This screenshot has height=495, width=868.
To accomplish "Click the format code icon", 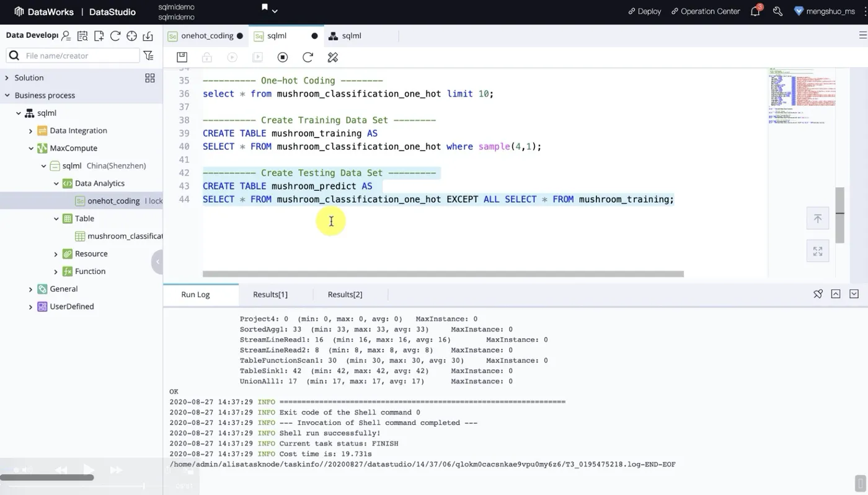I will point(333,57).
